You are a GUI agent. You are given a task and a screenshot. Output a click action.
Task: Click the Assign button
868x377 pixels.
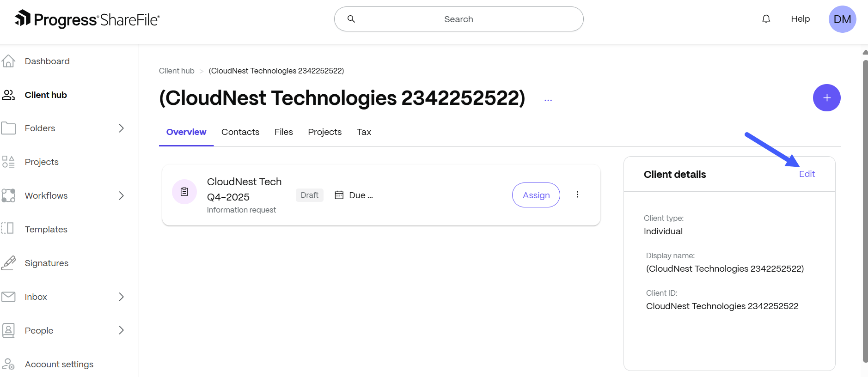(536, 195)
